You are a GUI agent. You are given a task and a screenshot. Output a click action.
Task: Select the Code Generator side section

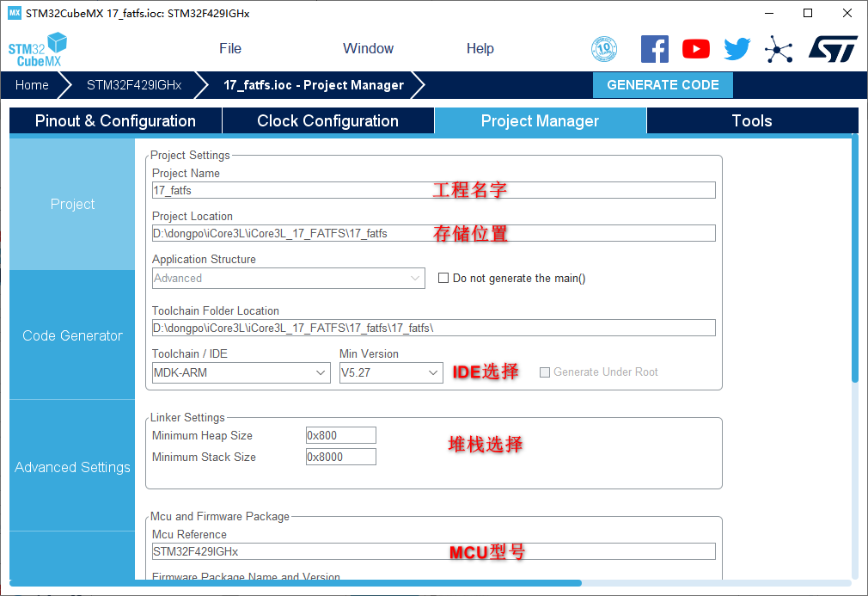72,336
